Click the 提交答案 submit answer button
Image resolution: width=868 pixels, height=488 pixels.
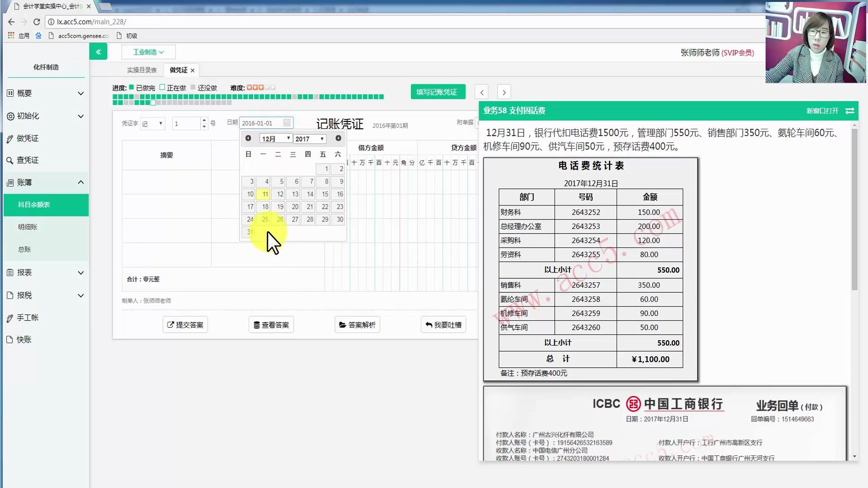[185, 324]
